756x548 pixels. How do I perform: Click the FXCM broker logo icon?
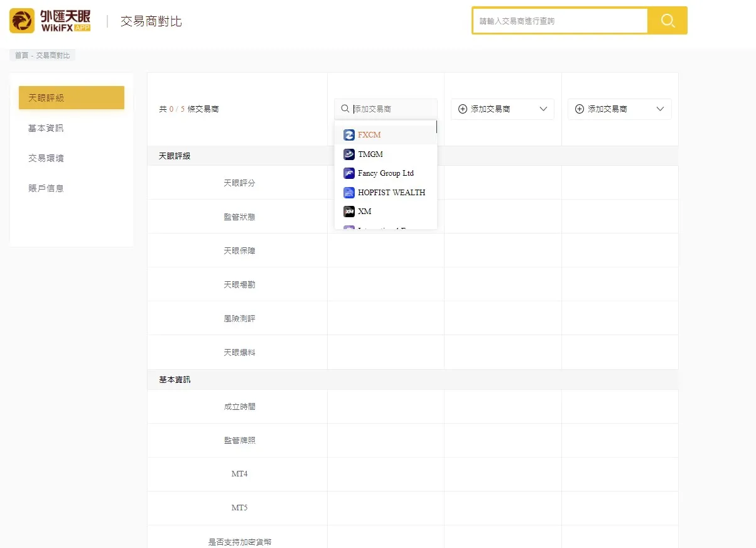pyautogui.click(x=349, y=135)
